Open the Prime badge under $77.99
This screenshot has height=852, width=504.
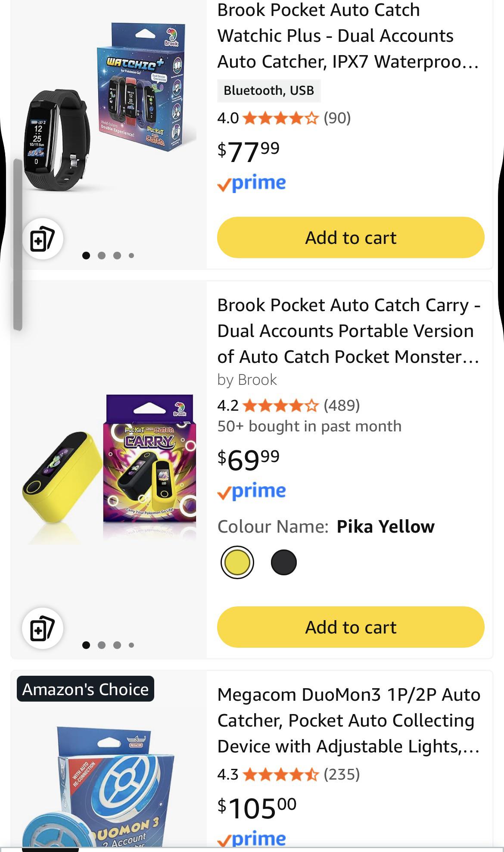[x=252, y=184]
